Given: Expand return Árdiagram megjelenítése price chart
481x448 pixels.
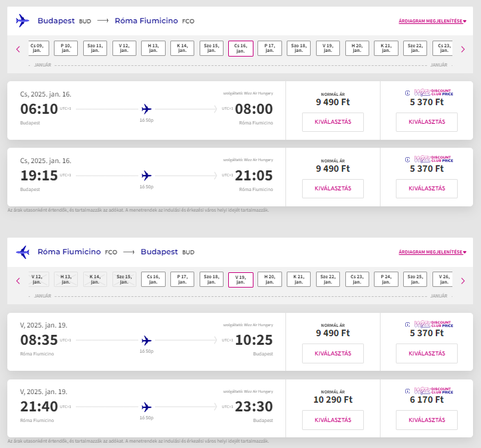Looking at the screenshot, I should (432, 252).
